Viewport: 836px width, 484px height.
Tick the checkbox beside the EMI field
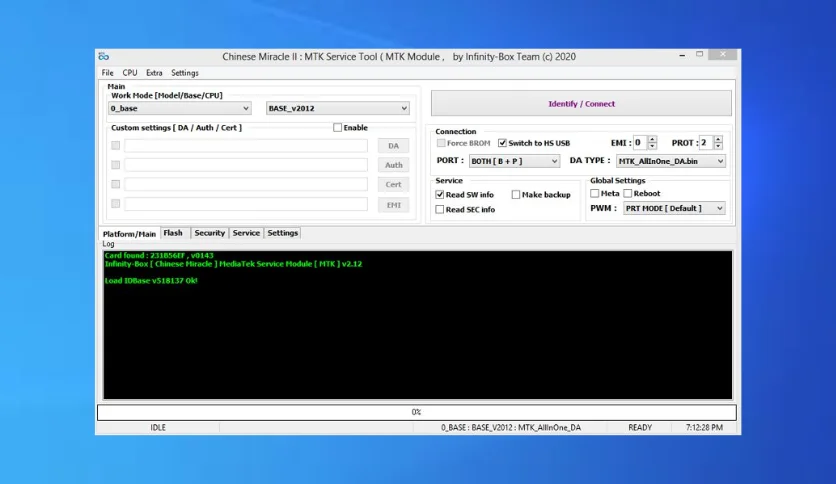pyautogui.click(x=116, y=203)
